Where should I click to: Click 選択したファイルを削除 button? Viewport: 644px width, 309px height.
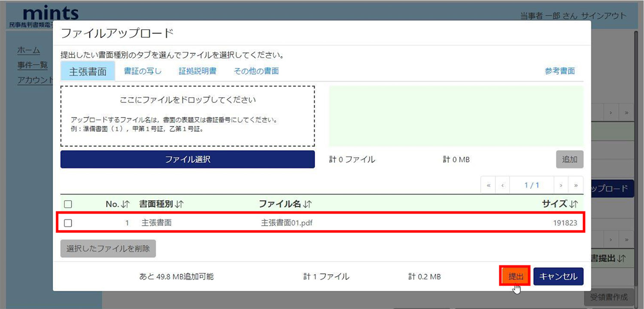tap(108, 248)
